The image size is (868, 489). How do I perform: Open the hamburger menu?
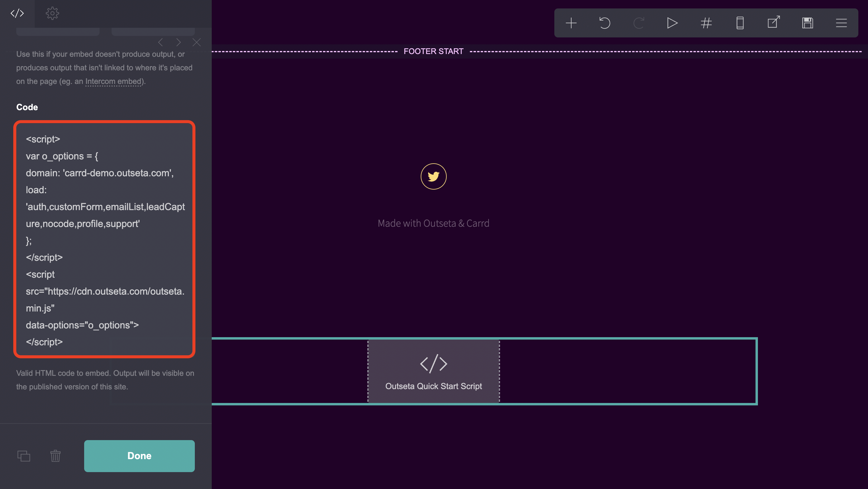(x=841, y=23)
